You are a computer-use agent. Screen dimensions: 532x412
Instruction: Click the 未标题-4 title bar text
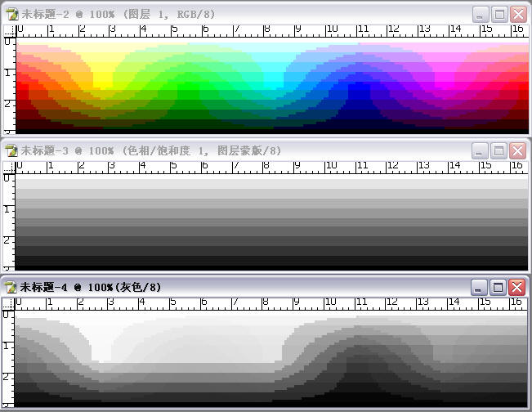tap(90, 288)
